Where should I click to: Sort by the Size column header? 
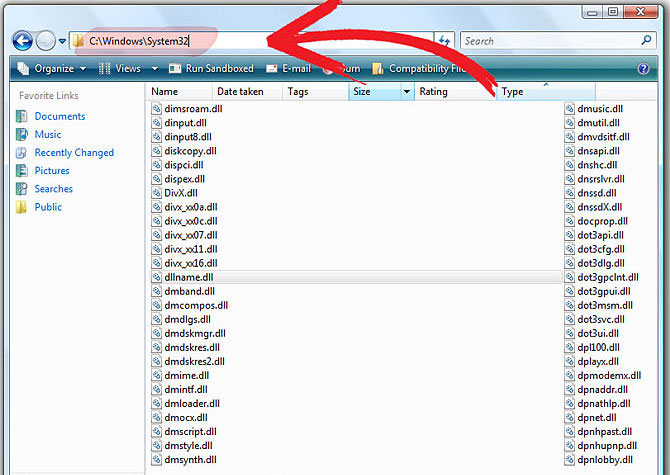click(375, 91)
